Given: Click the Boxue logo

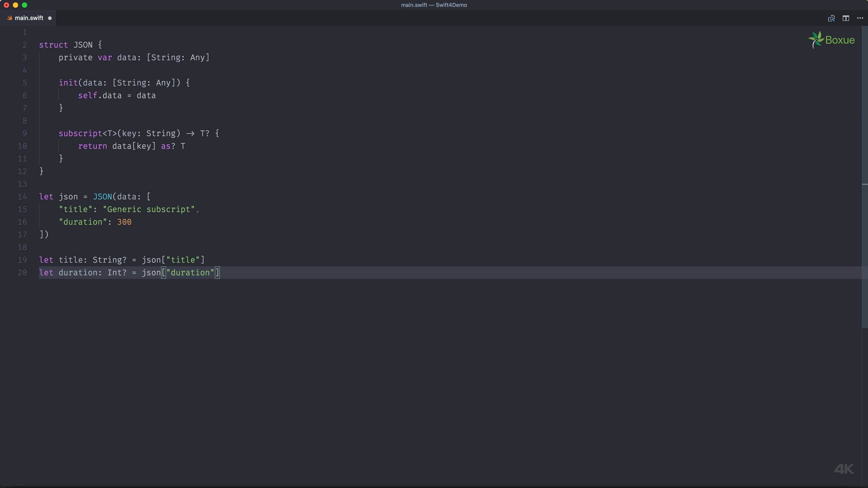Looking at the screenshot, I should coord(832,40).
